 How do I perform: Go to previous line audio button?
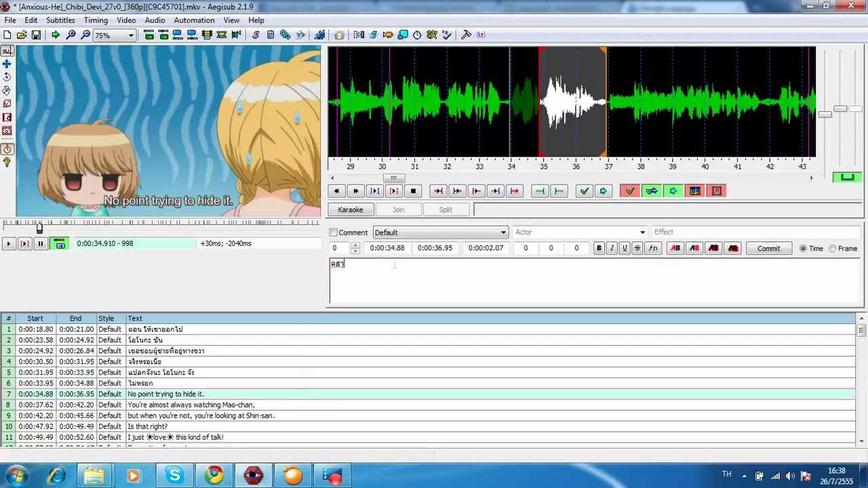tap(336, 191)
